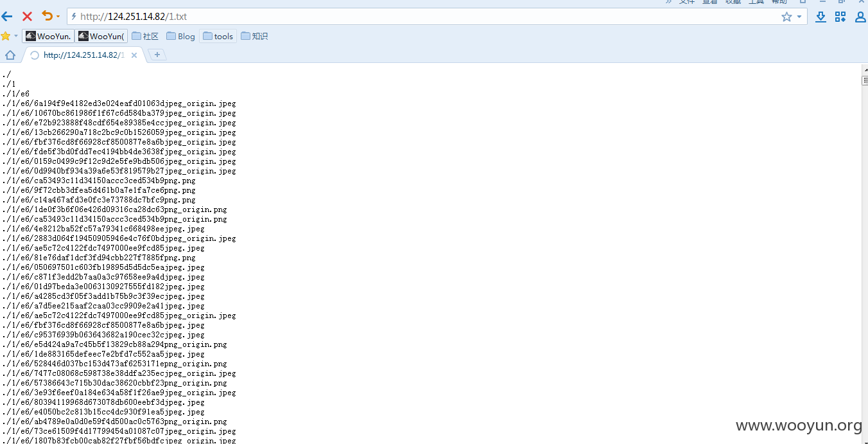Click the line with 1de0f3b6f06e426d09316ca28dc63

114,209
